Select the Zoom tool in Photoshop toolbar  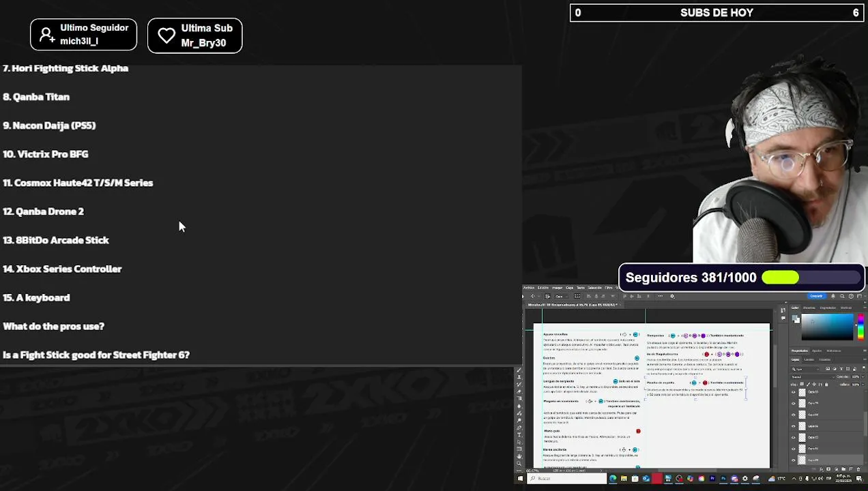click(x=519, y=463)
